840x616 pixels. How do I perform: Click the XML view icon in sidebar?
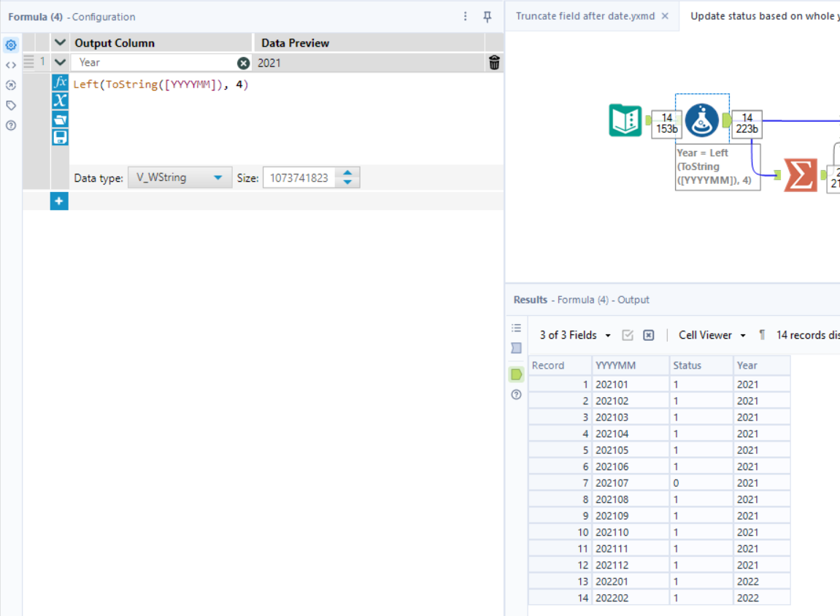[10, 65]
